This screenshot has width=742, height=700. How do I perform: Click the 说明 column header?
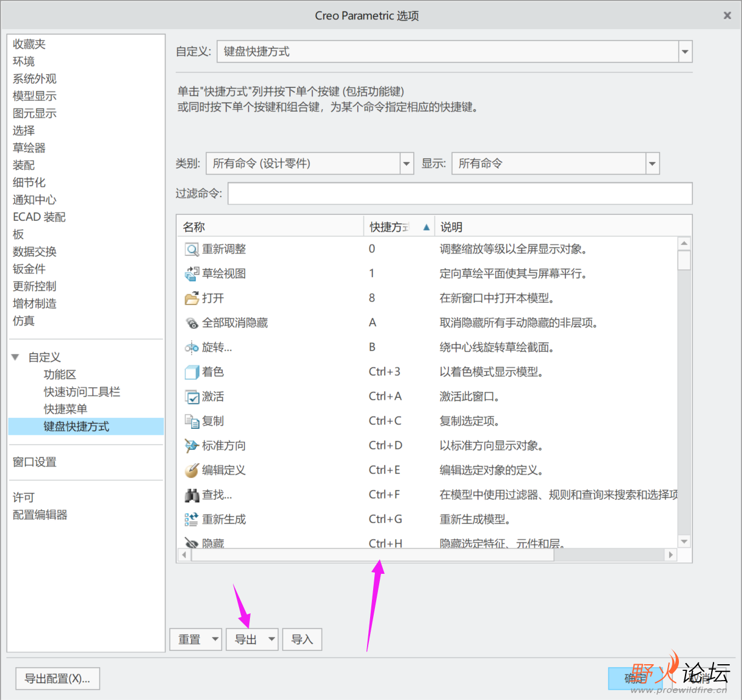[563, 227]
